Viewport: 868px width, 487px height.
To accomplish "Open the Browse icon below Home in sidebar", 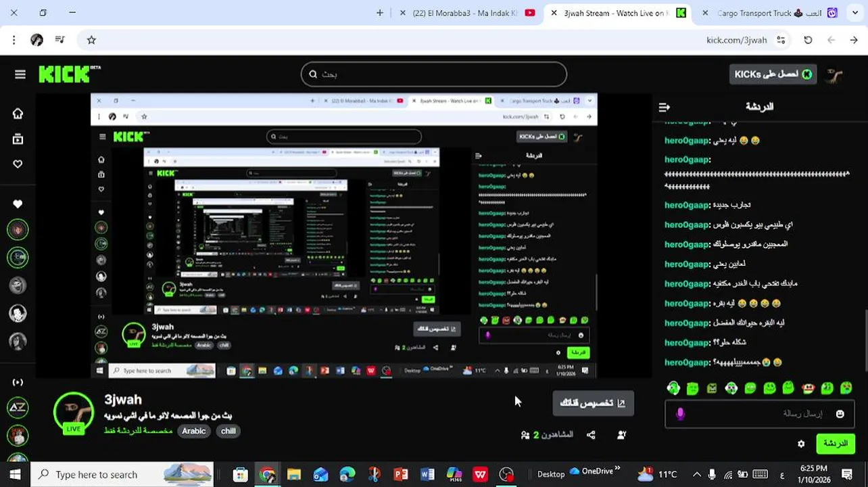I will [x=18, y=139].
